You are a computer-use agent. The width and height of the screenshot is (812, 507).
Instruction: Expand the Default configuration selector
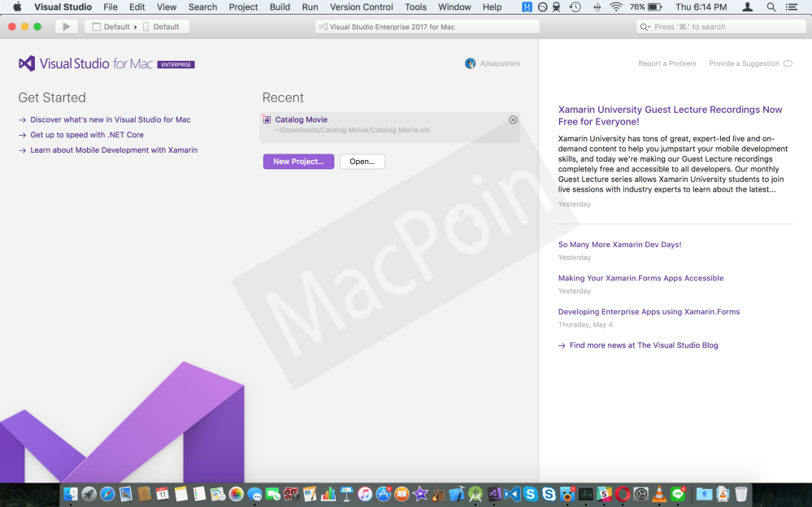111,27
